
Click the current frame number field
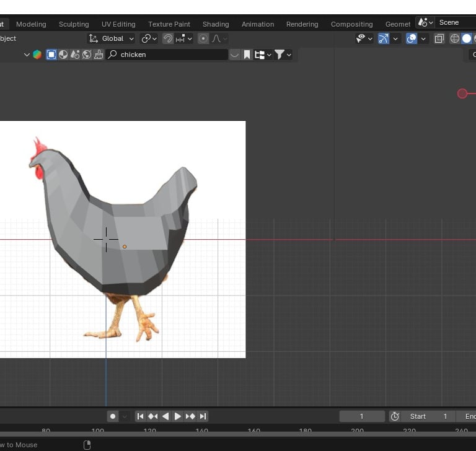tap(362, 416)
